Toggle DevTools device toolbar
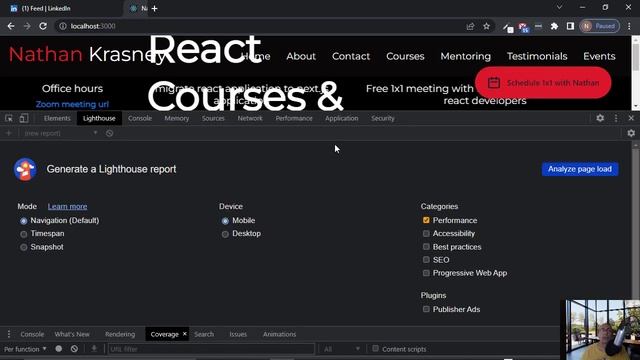Screen dimensions: 640x360 24,118
